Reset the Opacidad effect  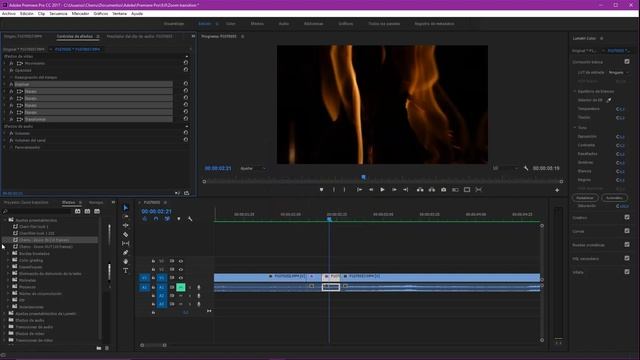[x=186, y=70]
